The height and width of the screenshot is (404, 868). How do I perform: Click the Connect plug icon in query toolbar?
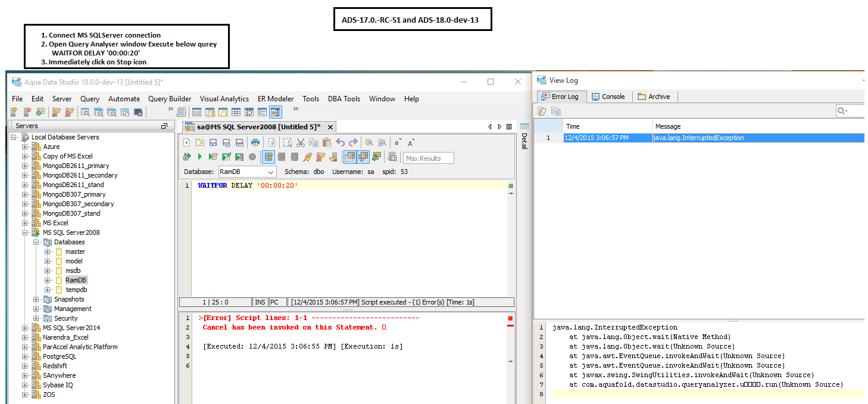pos(307,157)
